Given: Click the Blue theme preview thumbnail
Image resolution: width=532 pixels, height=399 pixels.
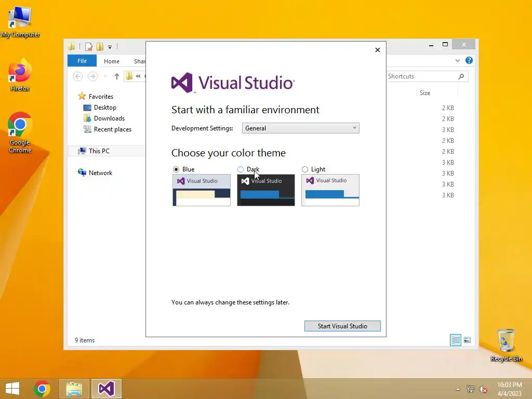Looking at the screenshot, I should coord(202,190).
